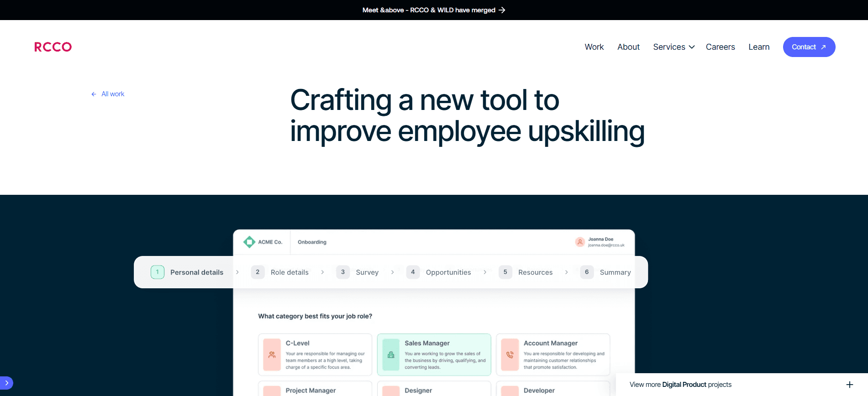The height and width of the screenshot is (396, 868).
Task: Select step 5 Resources
Action: pyautogui.click(x=526, y=272)
